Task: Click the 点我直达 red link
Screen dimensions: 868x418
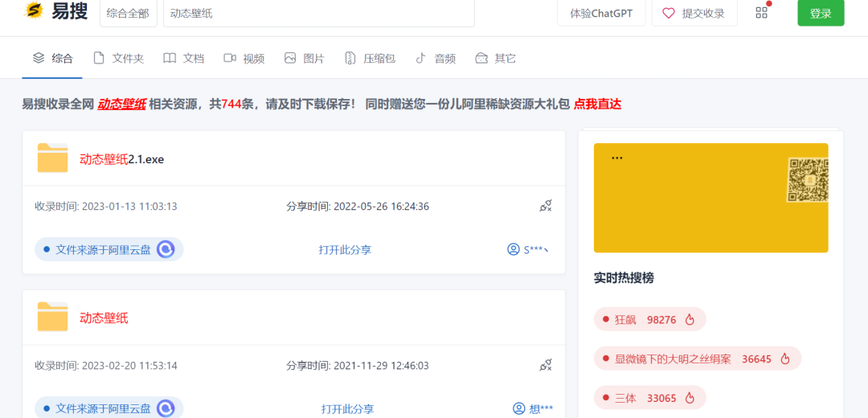Action: 597,104
